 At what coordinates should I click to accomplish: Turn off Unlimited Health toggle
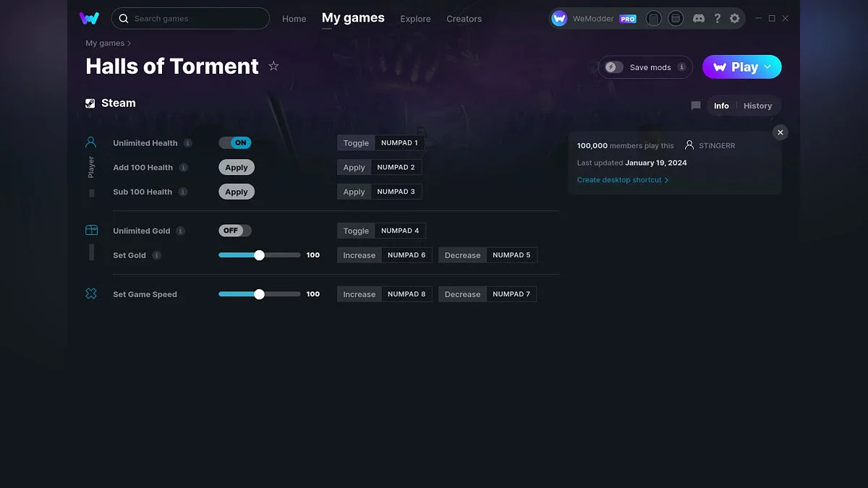point(235,143)
